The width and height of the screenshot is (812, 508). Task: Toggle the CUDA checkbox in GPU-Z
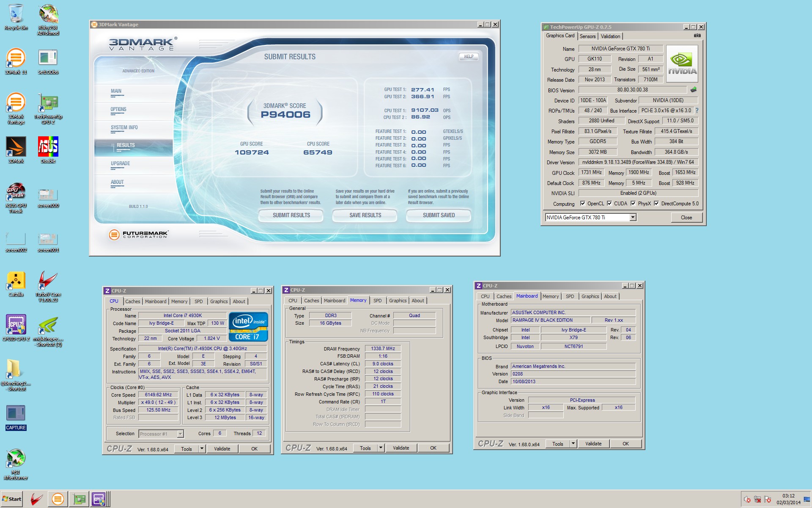pos(609,203)
